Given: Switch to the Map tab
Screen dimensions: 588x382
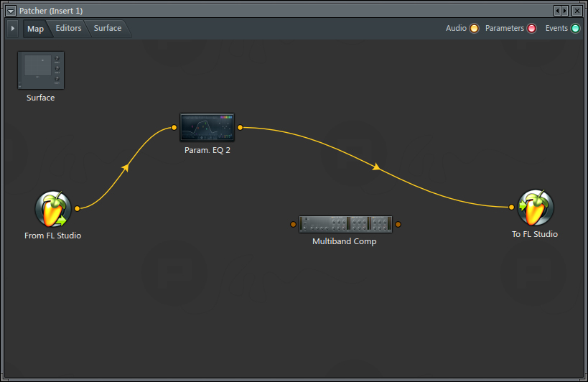Looking at the screenshot, I should (36, 29).
